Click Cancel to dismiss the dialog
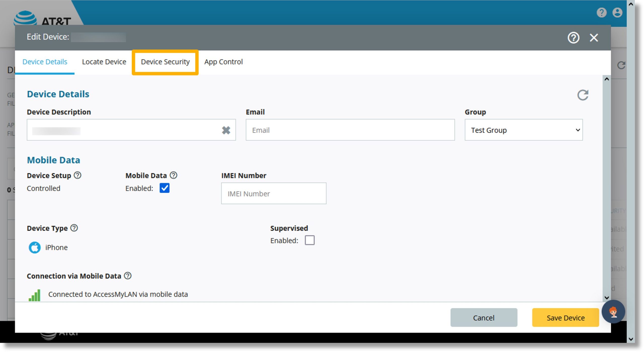644x352 pixels. tap(484, 318)
